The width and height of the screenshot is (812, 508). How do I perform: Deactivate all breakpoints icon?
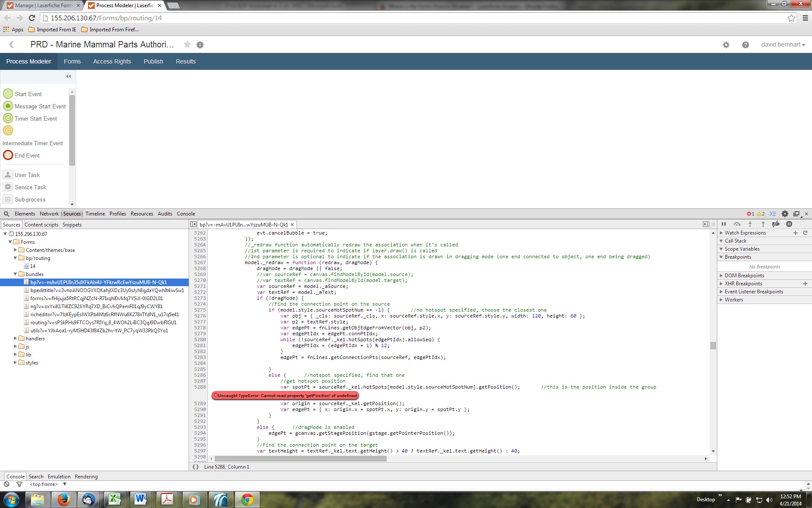[x=776, y=224]
